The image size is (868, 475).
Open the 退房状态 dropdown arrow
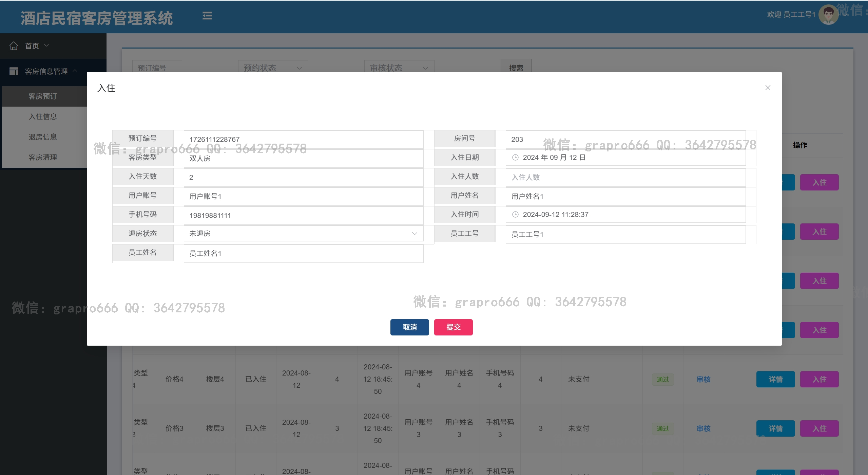coord(414,233)
